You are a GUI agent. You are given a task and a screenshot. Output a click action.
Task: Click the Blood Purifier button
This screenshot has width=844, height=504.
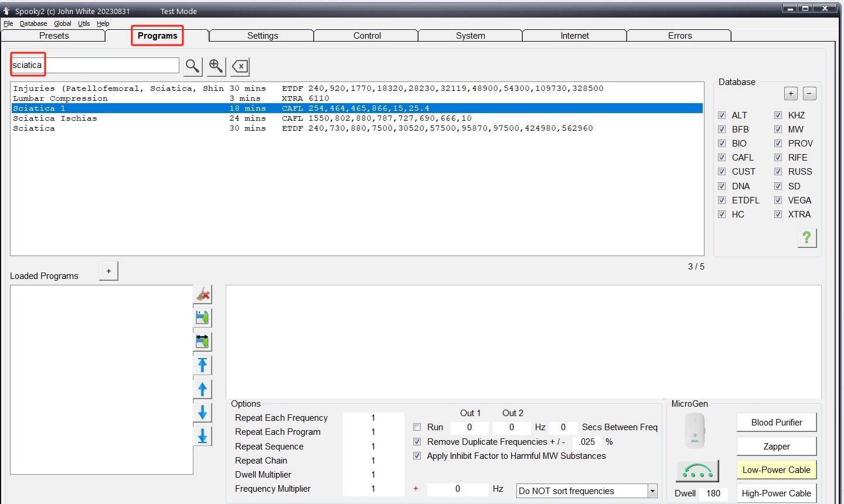[777, 423]
